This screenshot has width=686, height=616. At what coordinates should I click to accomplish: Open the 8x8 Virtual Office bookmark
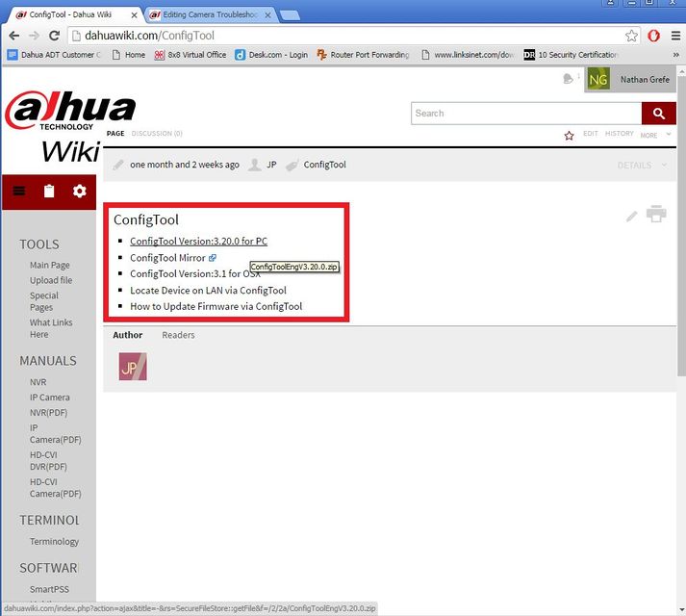(x=191, y=55)
